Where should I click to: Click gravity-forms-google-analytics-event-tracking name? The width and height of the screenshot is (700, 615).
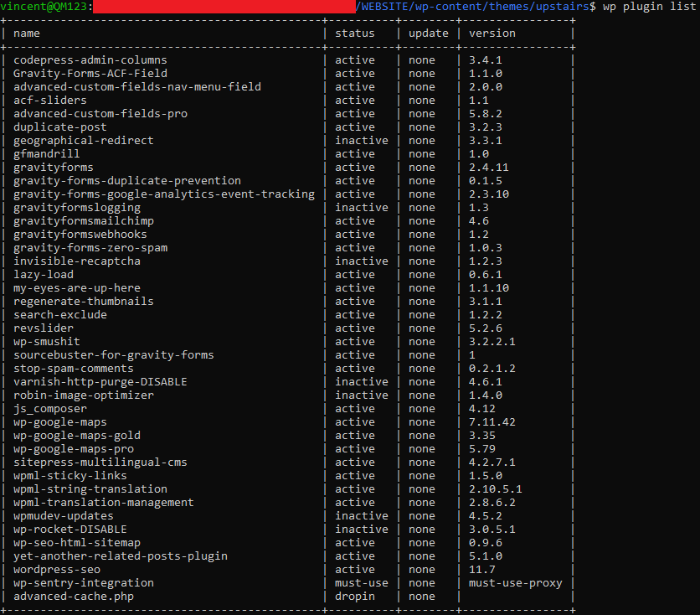pyautogui.click(x=164, y=194)
